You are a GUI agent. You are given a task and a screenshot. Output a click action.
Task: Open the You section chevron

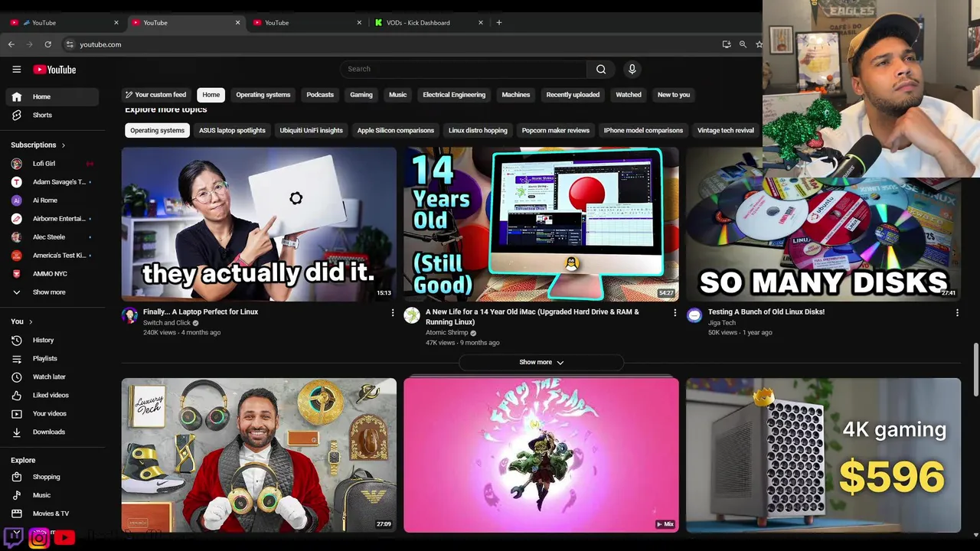(x=31, y=321)
